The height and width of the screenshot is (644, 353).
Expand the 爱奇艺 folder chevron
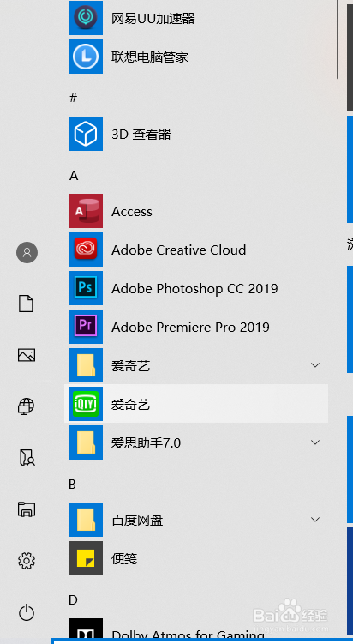point(315,365)
